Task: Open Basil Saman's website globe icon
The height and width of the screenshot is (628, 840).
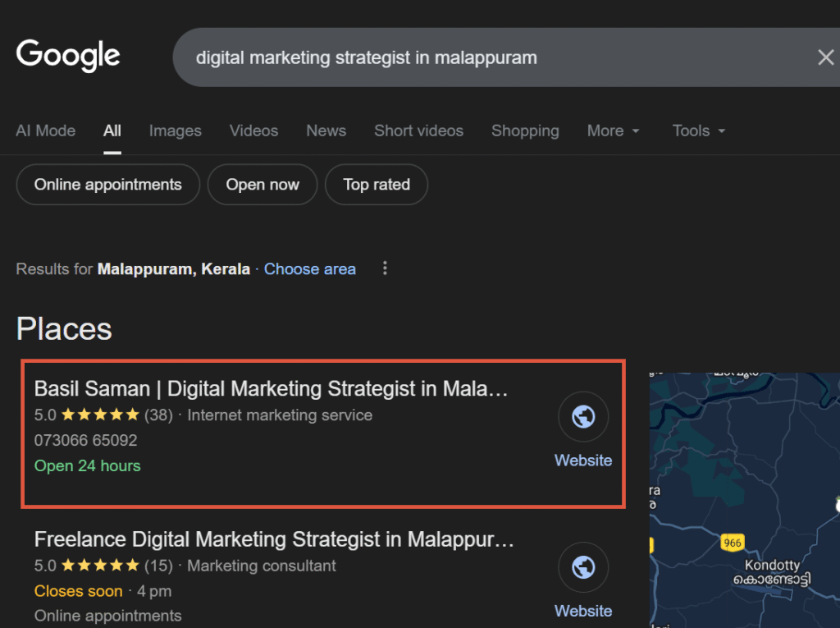Action: coord(583,417)
